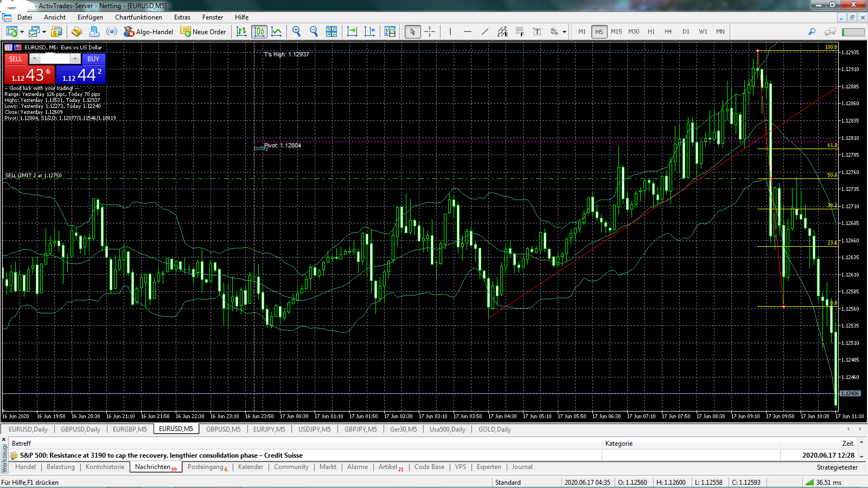Switch to the GBPUSD,M5 chart tab
This screenshot has height=488, width=868.
(x=223, y=429)
